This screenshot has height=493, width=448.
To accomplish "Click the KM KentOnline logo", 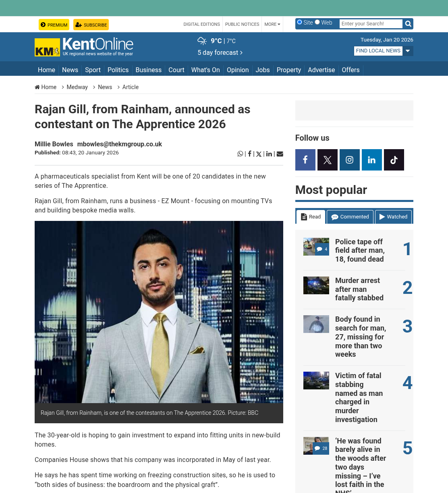I will (x=84, y=47).
